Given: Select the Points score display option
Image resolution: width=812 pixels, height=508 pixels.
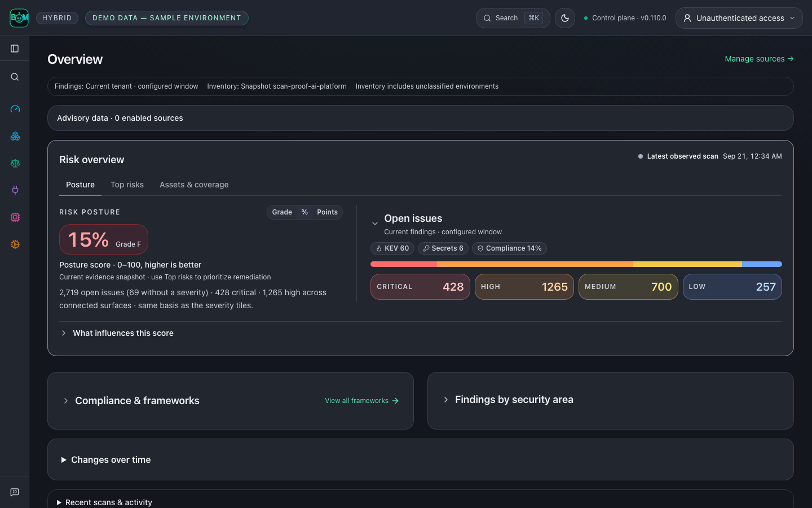Looking at the screenshot, I should (327, 212).
